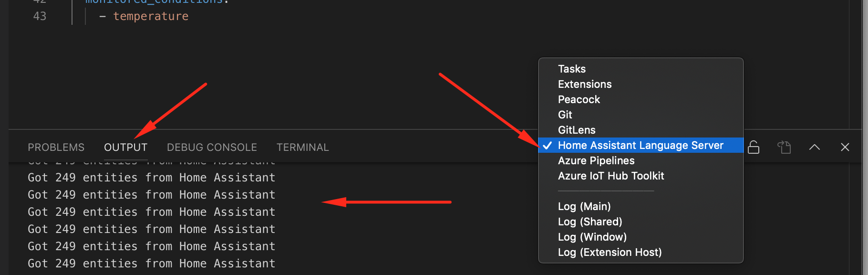Choose the Peacock output channel

[579, 99]
